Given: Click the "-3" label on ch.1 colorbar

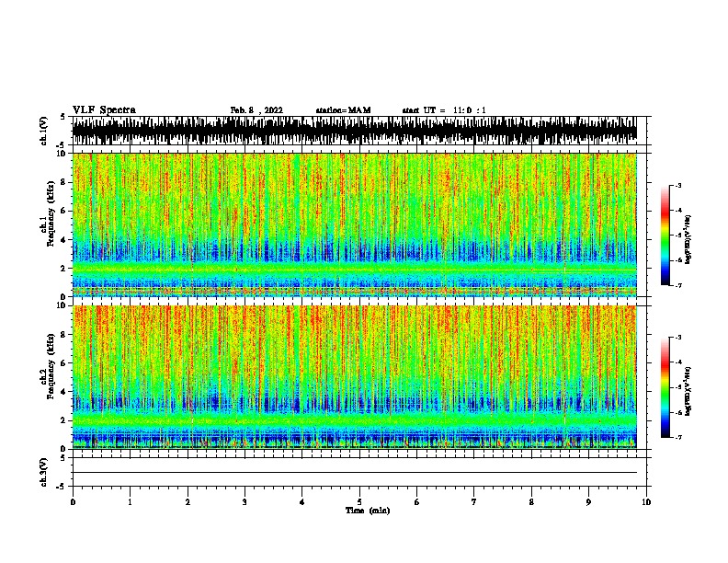Looking at the screenshot, I should point(678,185).
